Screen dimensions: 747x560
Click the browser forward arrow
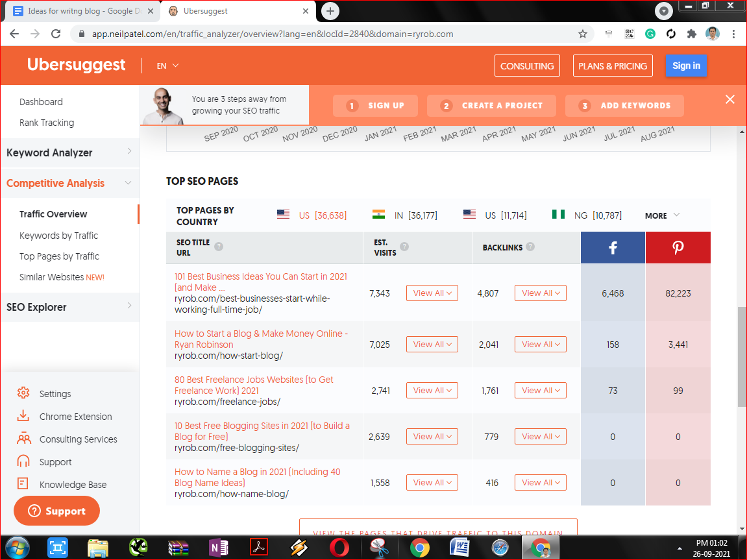(35, 34)
